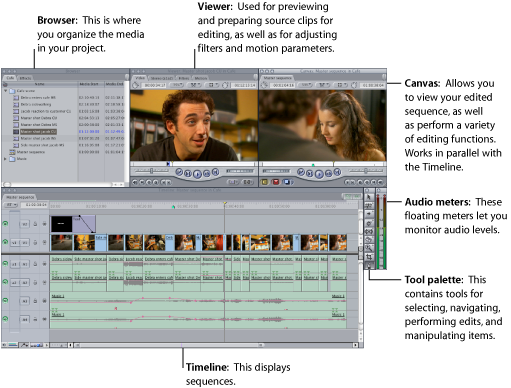Click the Play button in the Viewer
This screenshot has height=388, width=511.
click(x=197, y=174)
